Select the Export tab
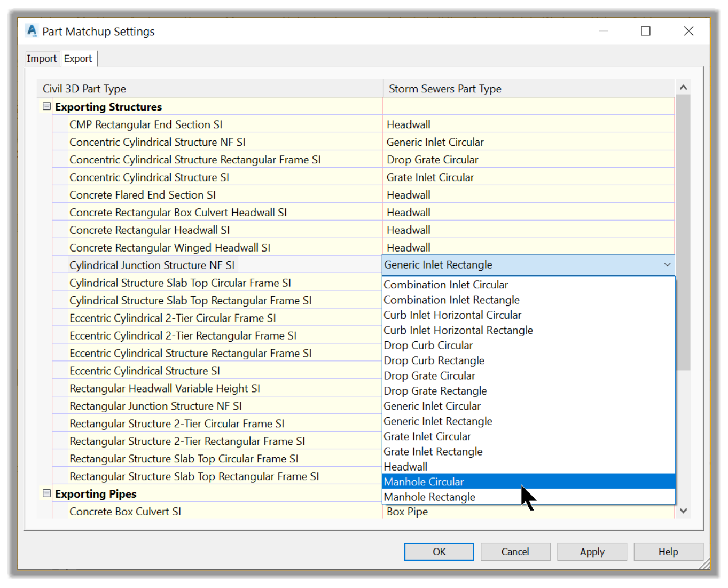This screenshot has height=588, width=728. [78, 59]
